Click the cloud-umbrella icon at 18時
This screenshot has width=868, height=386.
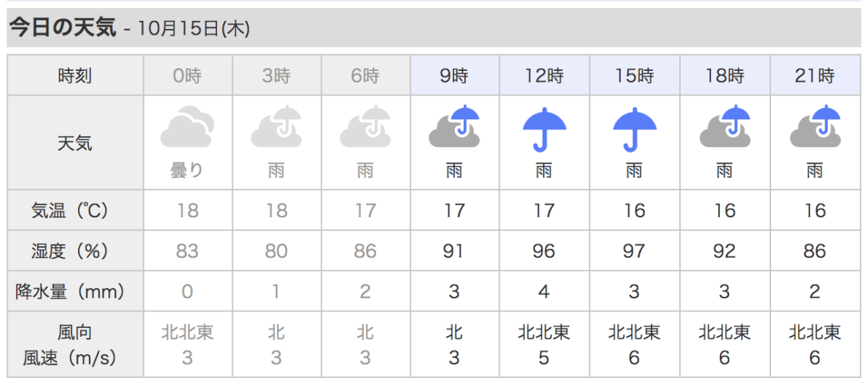click(x=725, y=127)
